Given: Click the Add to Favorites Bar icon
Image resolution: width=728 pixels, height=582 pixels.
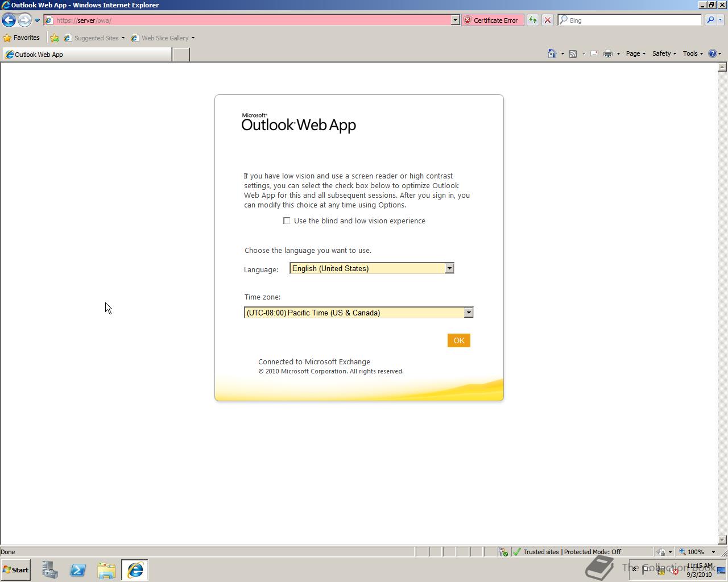Looking at the screenshot, I should pyautogui.click(x=55, y=38).
